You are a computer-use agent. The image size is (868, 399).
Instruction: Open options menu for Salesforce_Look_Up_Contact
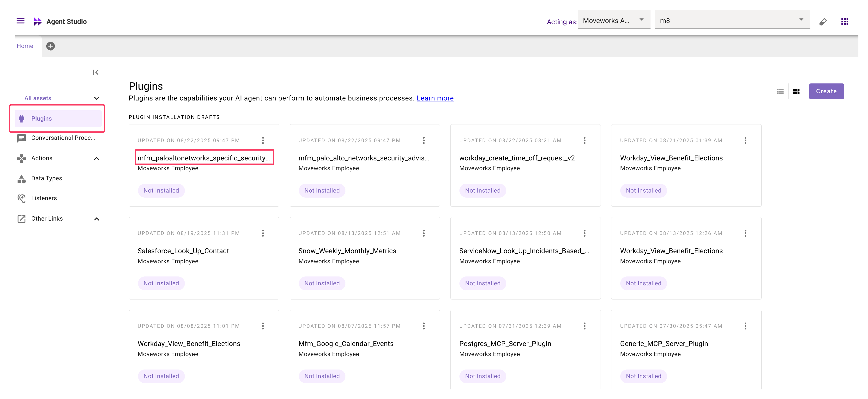(x=263, y=233)
